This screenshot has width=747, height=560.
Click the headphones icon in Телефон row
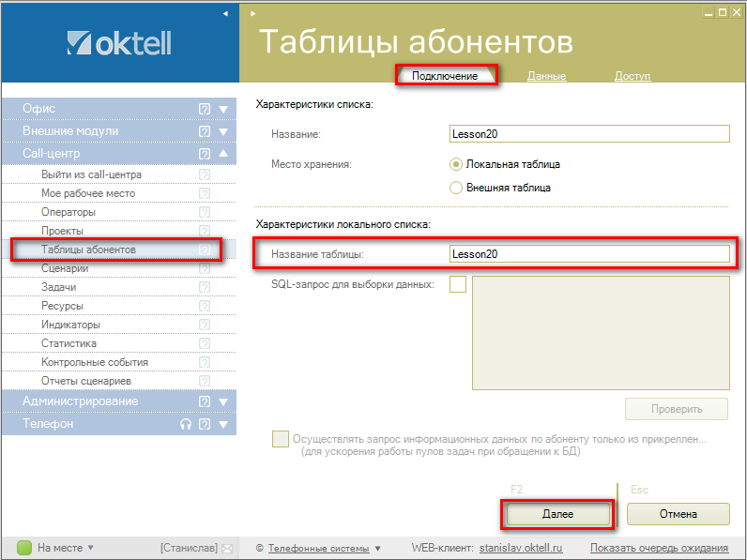point(186,424)
